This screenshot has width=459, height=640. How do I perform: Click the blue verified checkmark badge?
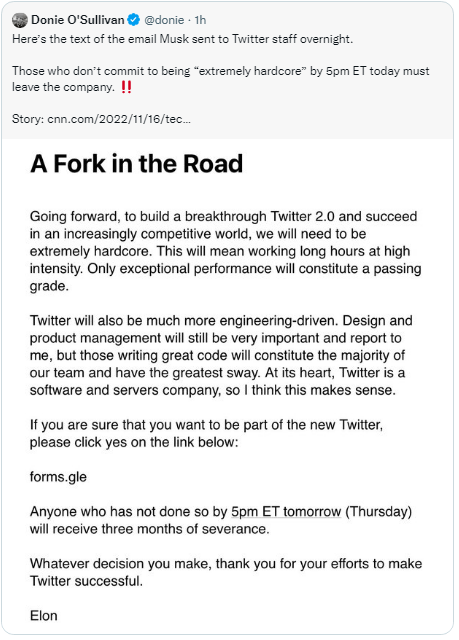[134, 20]
